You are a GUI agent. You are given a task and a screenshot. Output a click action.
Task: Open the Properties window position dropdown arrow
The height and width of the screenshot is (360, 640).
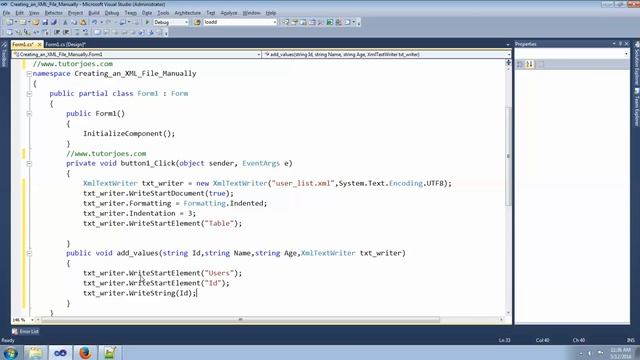[614, 44]
